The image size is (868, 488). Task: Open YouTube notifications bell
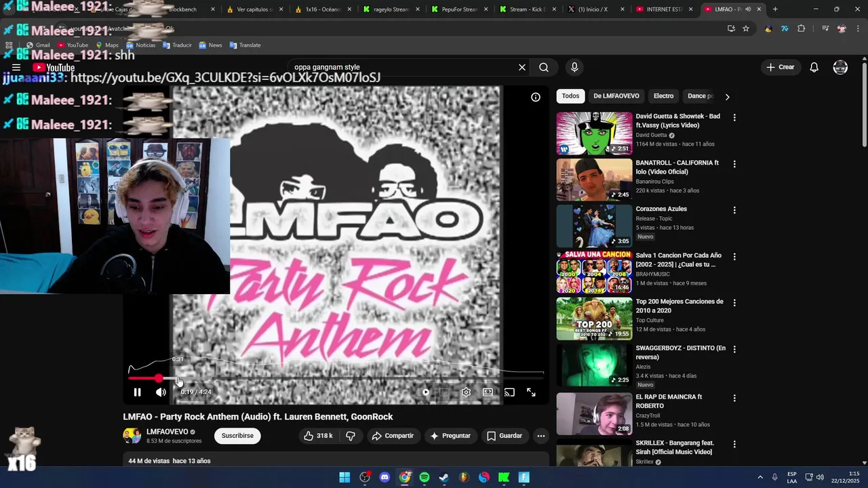pyautogui.click(x=814, y=67)
